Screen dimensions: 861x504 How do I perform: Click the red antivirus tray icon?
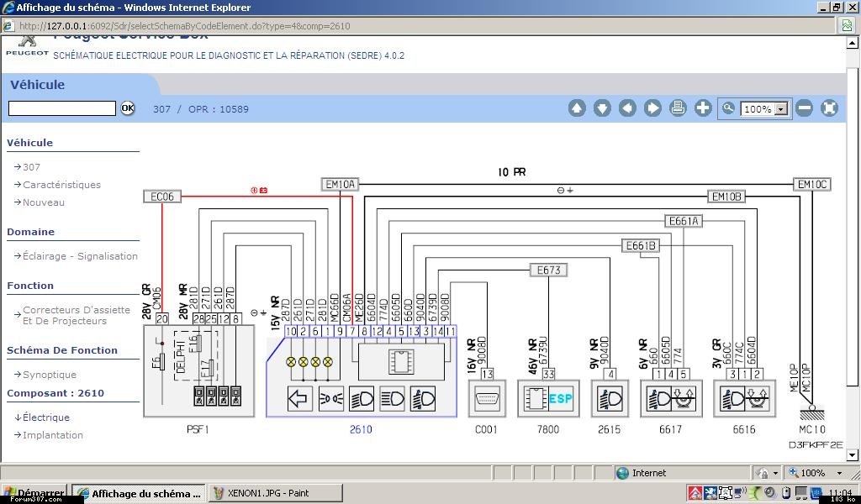pyautogui.click(x=695, y=492)
